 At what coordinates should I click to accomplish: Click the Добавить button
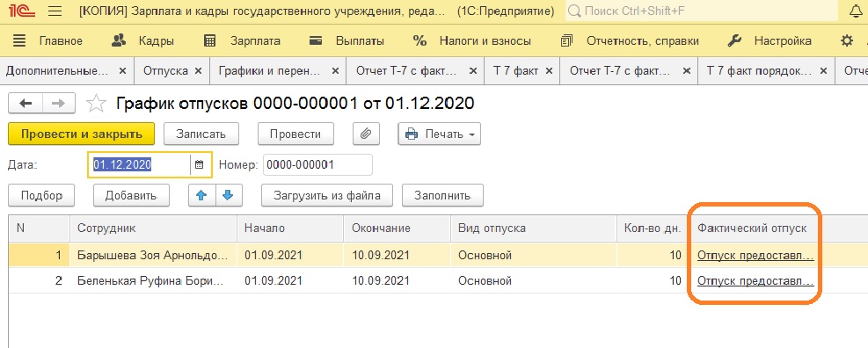[131, 195]
